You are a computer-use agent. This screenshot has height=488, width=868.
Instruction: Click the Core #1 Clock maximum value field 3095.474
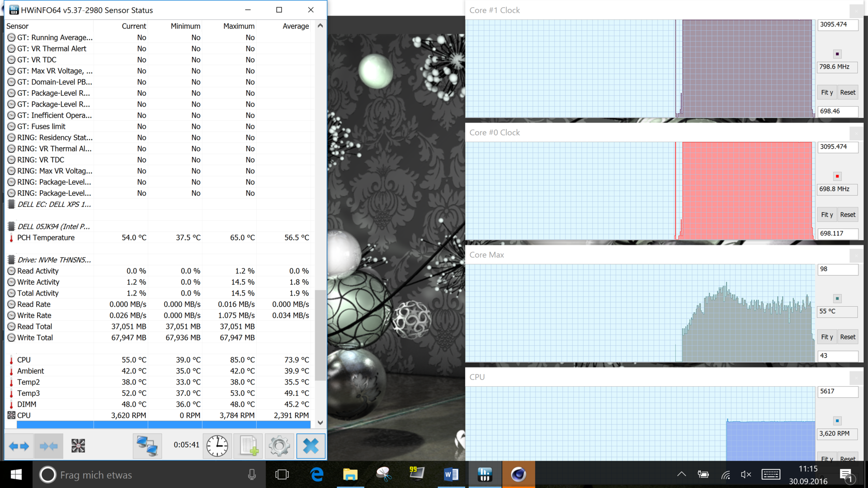[838, 24]
